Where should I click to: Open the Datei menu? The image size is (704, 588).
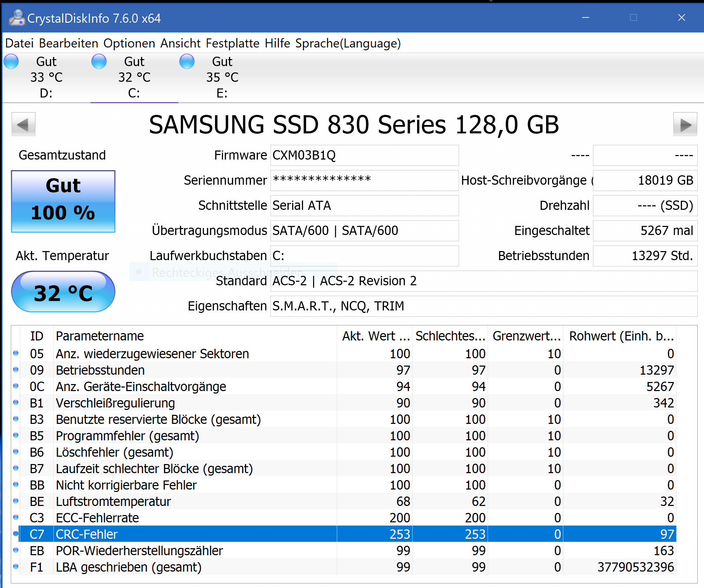(x=19, y=43)
